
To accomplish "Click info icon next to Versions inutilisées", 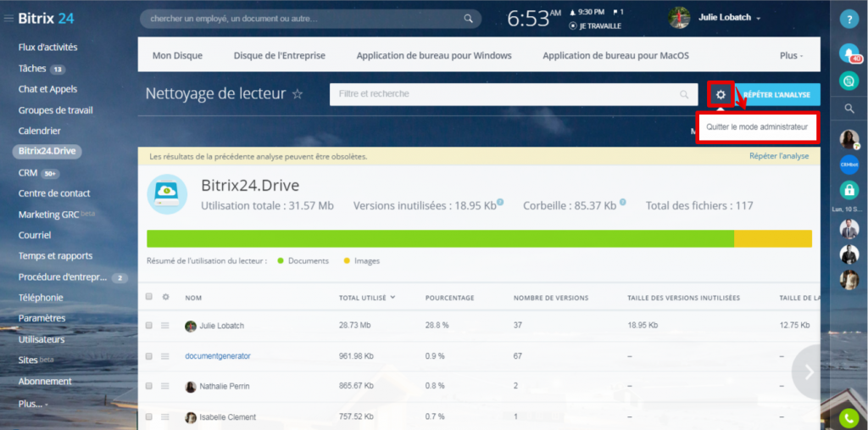I will point(500,202).
